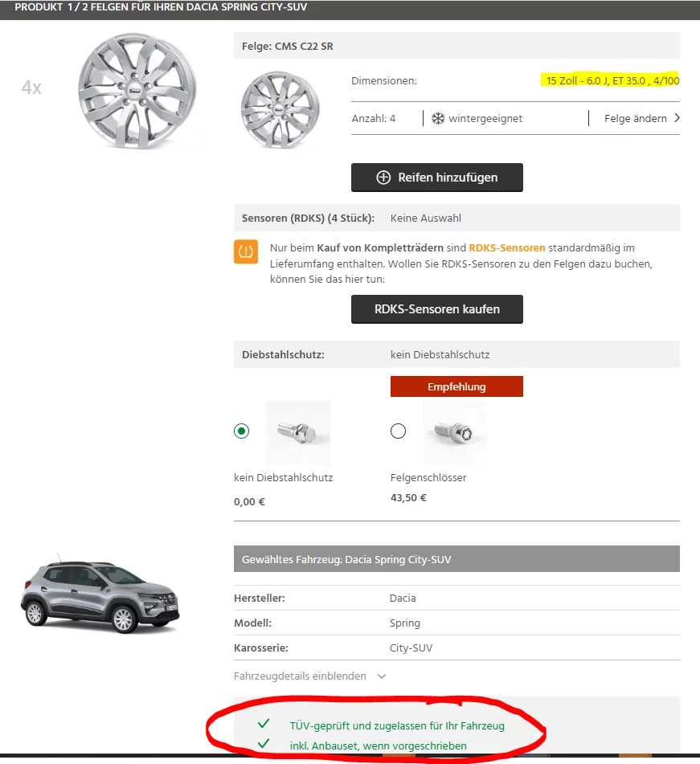Click the Felgenschlösser locking bolt image
Screen dimensions: 700x764
pos(454,432)
